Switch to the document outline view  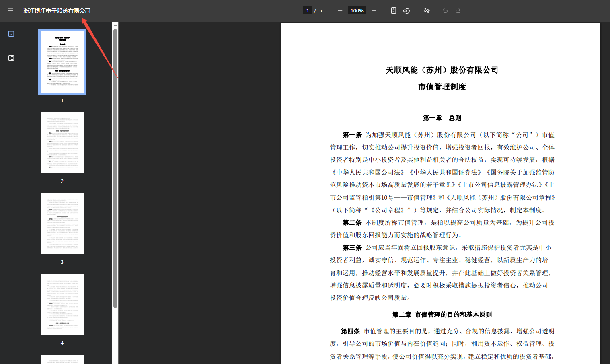(x=11, y=58)
